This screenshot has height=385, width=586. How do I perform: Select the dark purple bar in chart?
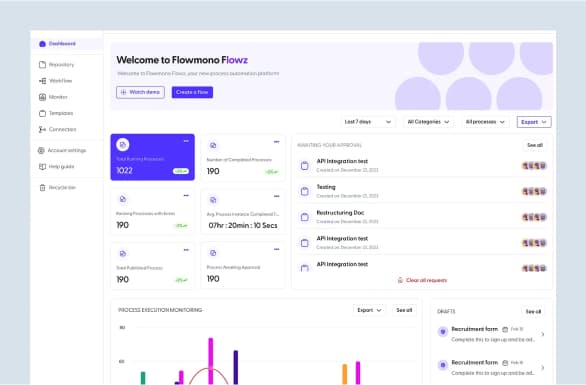coord(236,367)
